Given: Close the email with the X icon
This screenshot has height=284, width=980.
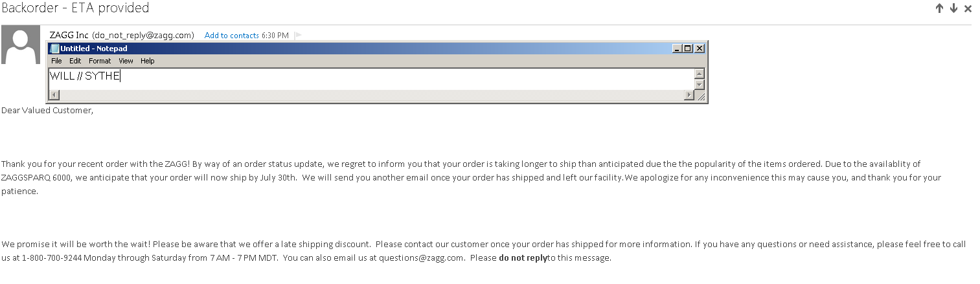Looking at the screenshot, I should [x=968, y=8].
